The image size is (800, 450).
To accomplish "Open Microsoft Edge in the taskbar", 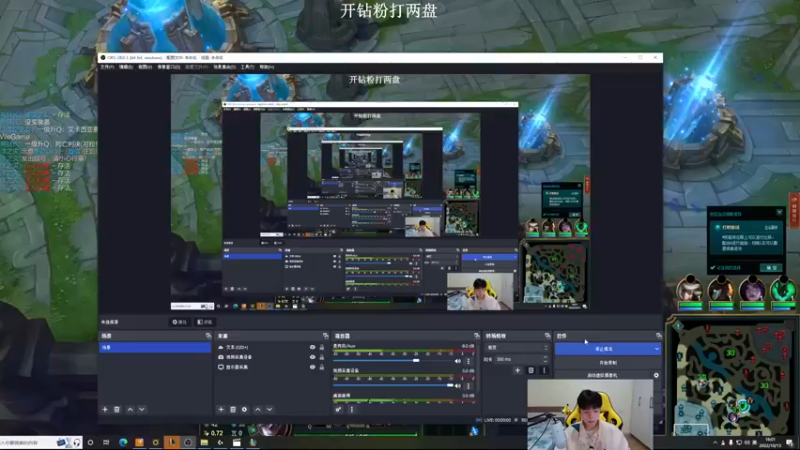I will 123,442.
